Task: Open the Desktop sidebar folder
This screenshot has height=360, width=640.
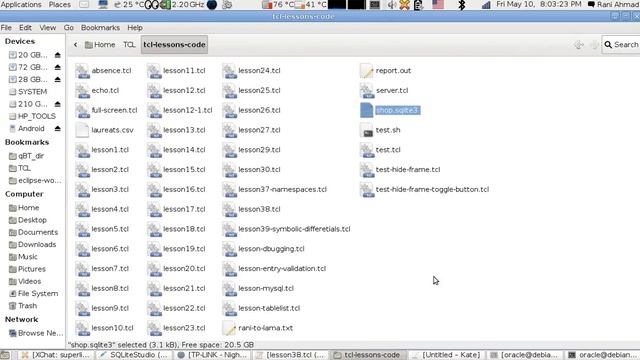Action: click(28, 220)
